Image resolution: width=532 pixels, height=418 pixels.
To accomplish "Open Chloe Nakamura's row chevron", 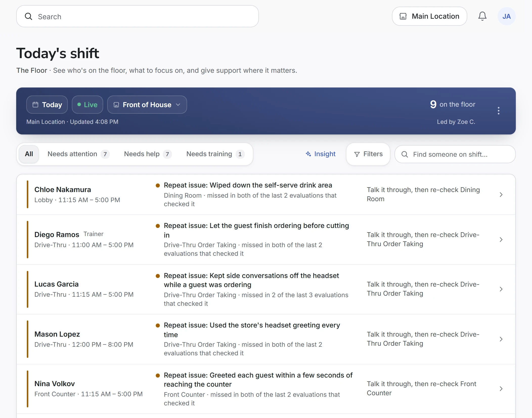I will (x=501, y=195).
